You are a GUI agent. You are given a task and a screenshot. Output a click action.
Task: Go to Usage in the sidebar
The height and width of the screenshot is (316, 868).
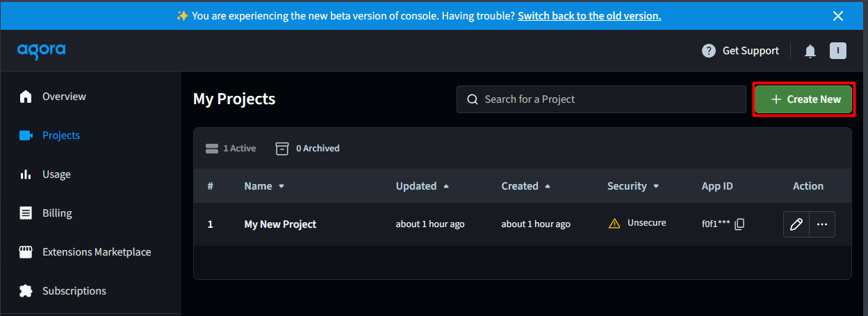tap(56, 174)
